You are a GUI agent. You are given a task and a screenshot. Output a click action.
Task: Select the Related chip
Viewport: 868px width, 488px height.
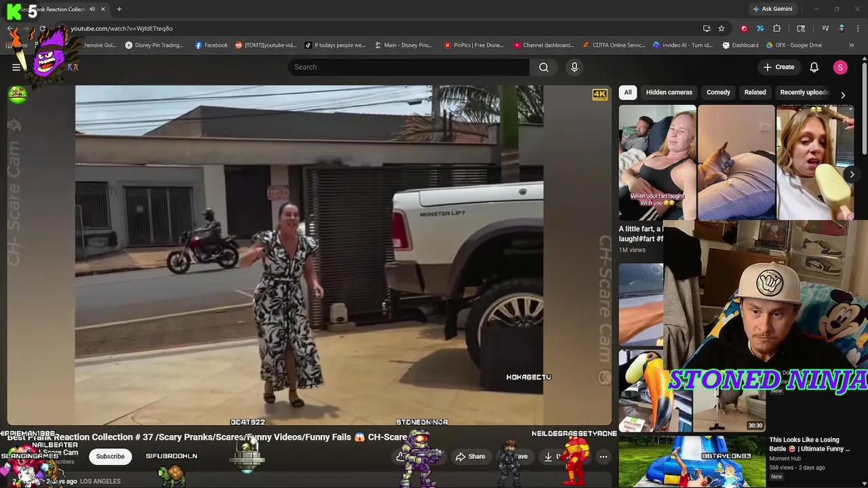tap(755, 92)
